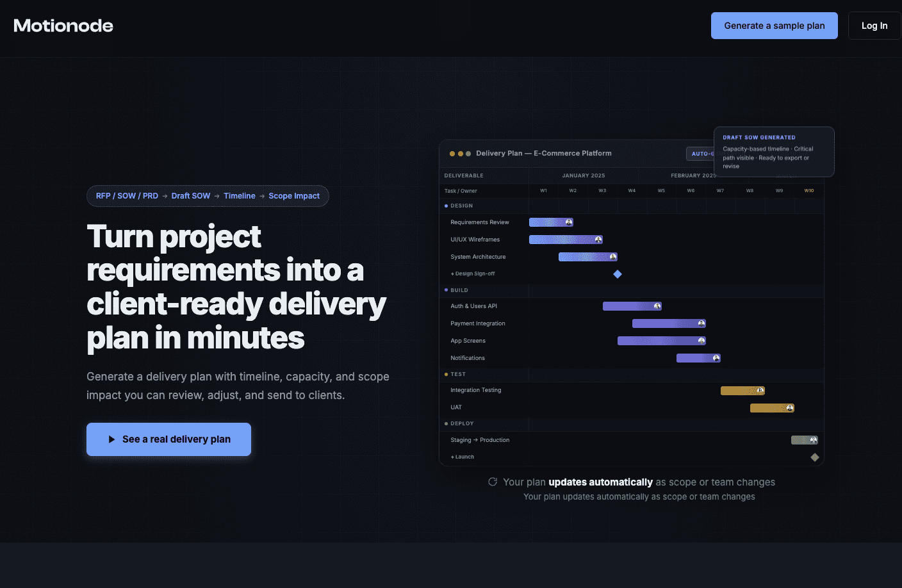The height and width of the screenshot is (588, 902).
Task: Click owner avatar on Requirements Review bar
Action: pyautogui.click(x=569, y=222)
